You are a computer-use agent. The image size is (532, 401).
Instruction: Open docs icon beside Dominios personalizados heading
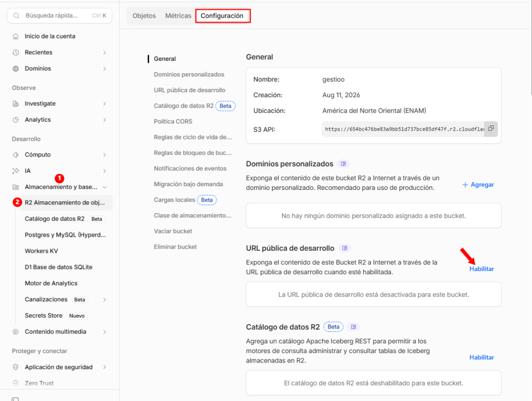point(343,164)
